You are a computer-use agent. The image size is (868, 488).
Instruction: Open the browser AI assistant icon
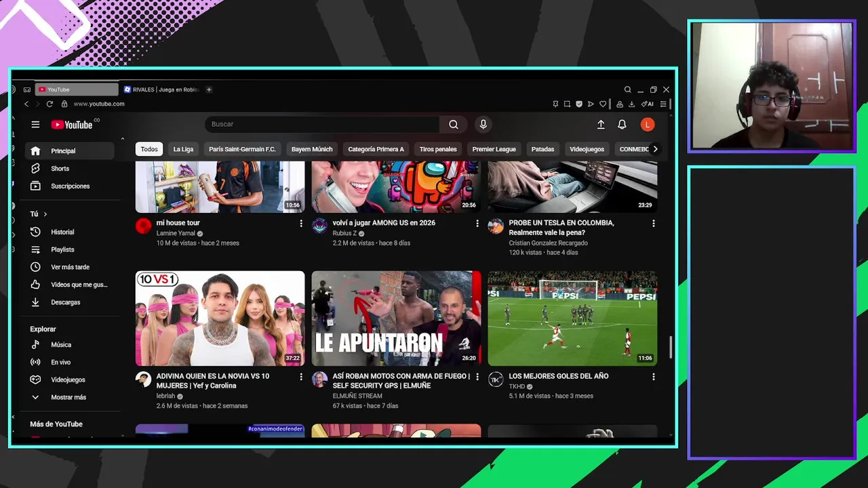pos(647,104)
